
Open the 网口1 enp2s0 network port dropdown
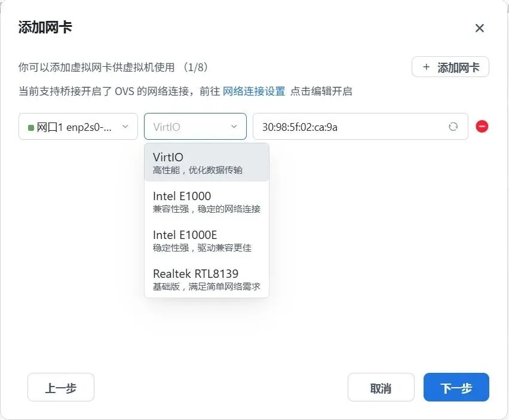78,127
